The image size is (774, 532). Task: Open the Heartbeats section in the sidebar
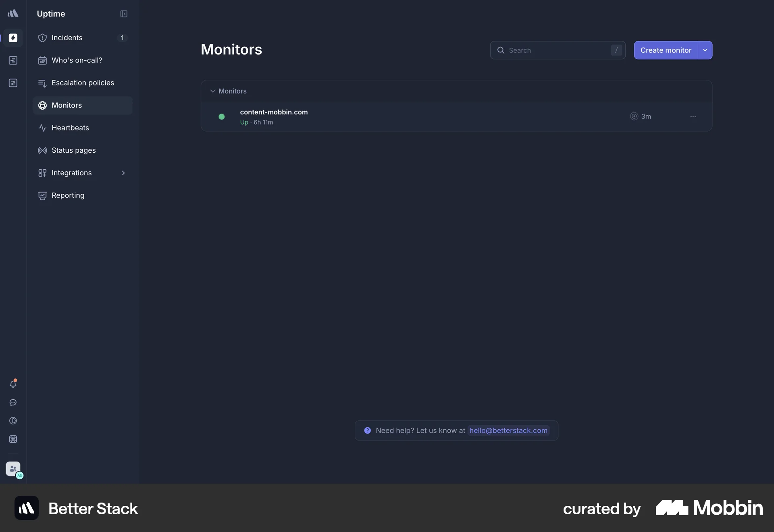pyautogui.click(x=70, y=128)
